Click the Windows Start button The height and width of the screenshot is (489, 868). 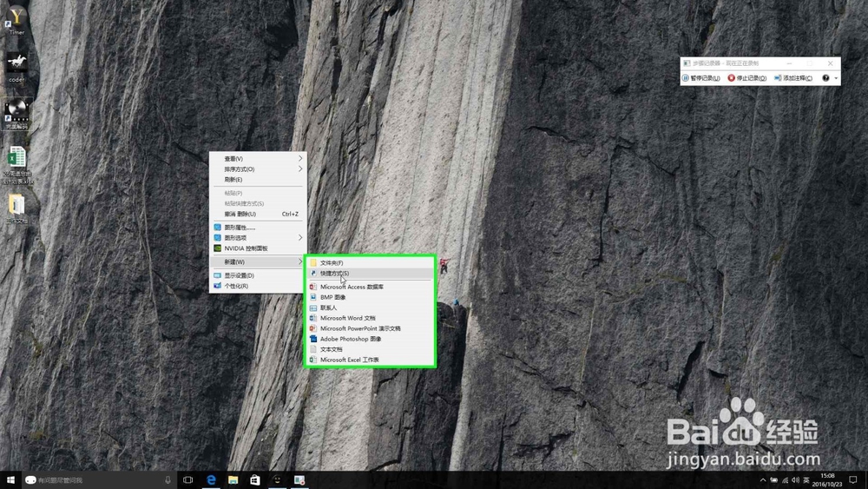click(10, 480)
